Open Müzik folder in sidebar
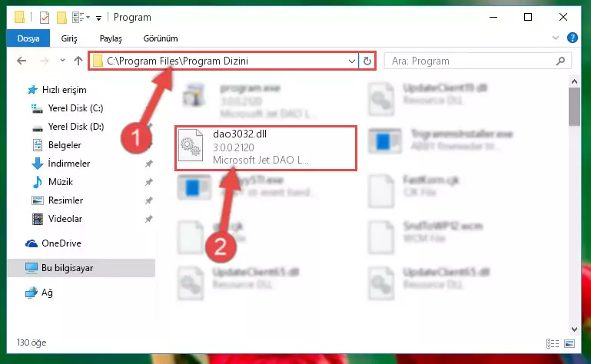The image size is (591, 364). click(x=60, y=182)
